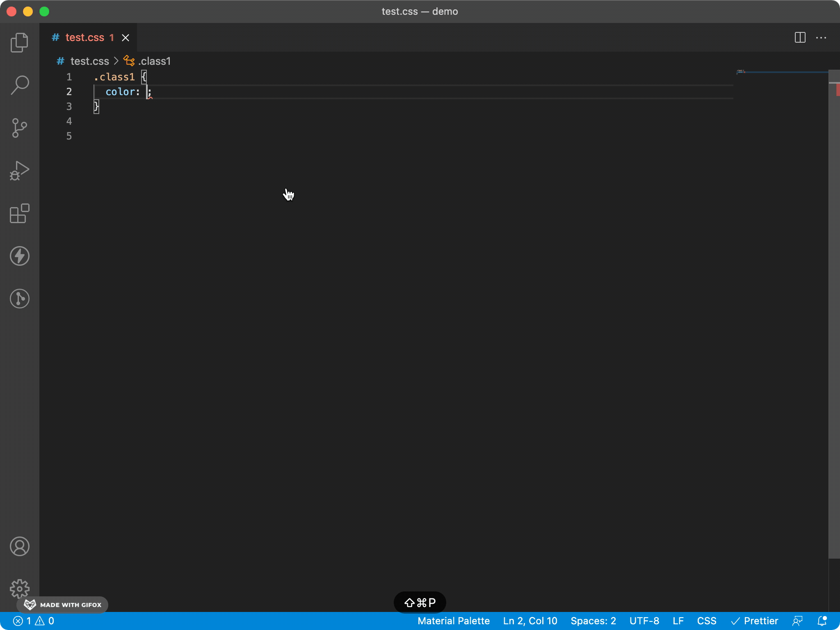The height and width of the screenshot is (630, 840).
Task: Open the Source Control view
Action: pyautogui.click(x=19, y=128)
